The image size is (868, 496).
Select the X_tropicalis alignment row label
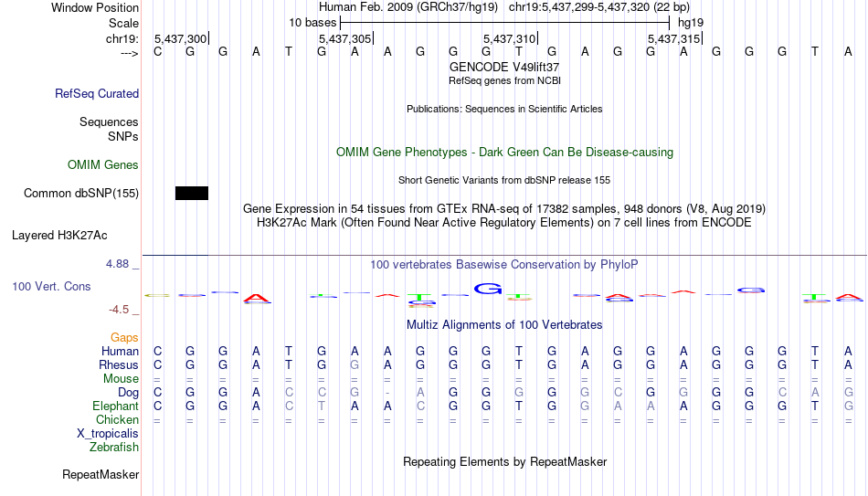[108, 434]
